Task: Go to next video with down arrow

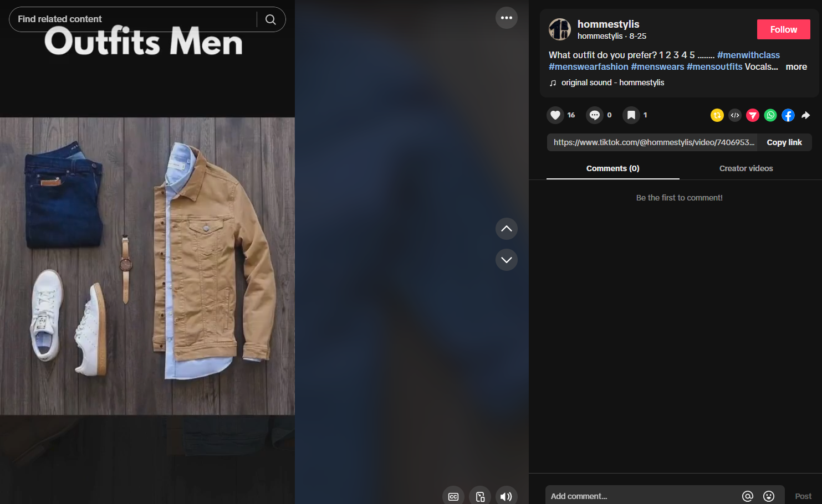Action: pos(507,260)
